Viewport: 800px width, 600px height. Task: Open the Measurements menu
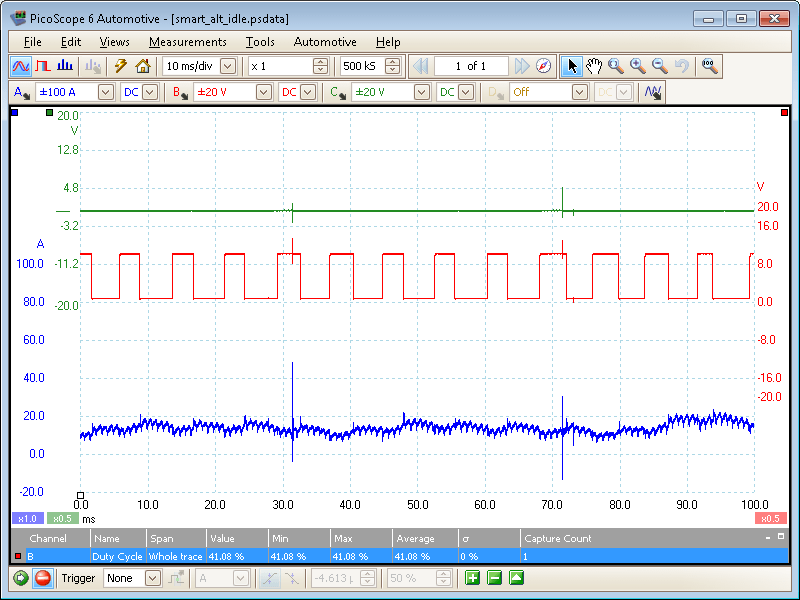187,42
